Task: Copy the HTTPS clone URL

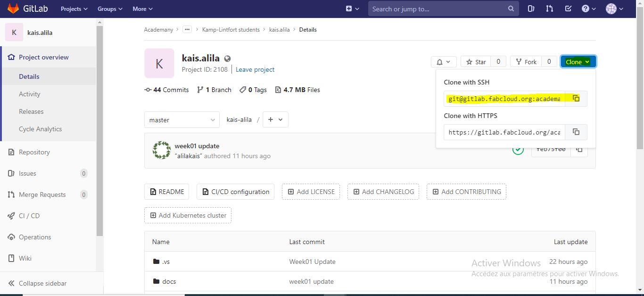Action: (576, 132)
